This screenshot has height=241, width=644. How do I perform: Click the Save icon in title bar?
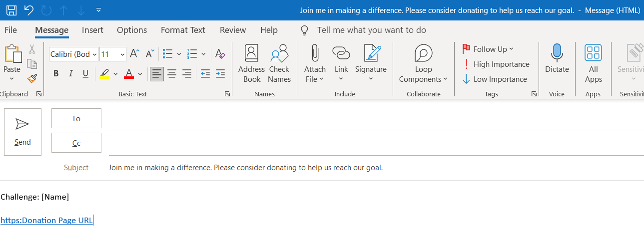click(x=11, y=10)
